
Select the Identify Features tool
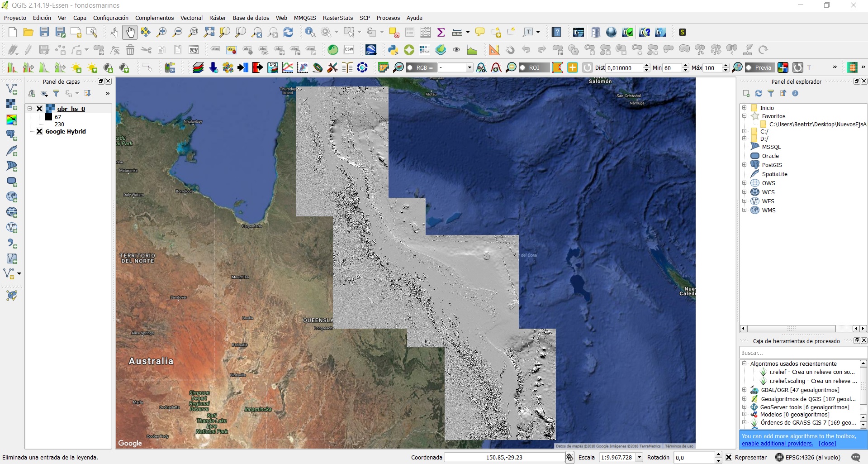[310, 32]
